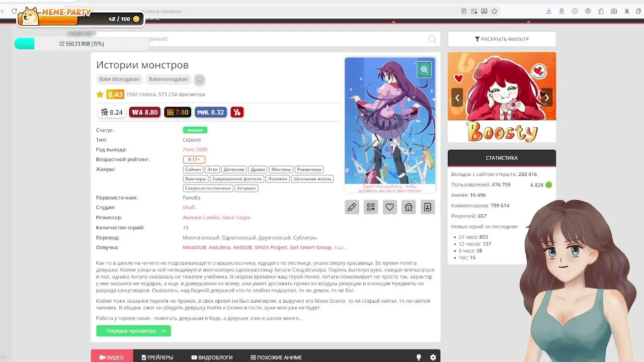644x362 pixels.
Task: Click the Shikimori 8.24 rating badge
Action: coord(111,112)
